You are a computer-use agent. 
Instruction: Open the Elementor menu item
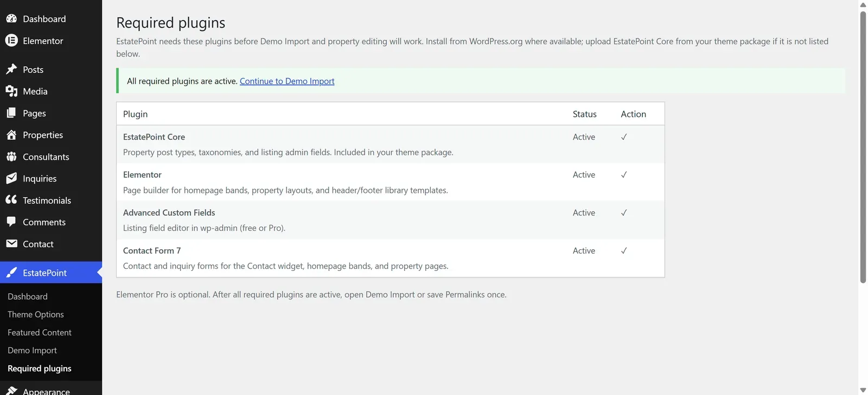coord(51,41)
